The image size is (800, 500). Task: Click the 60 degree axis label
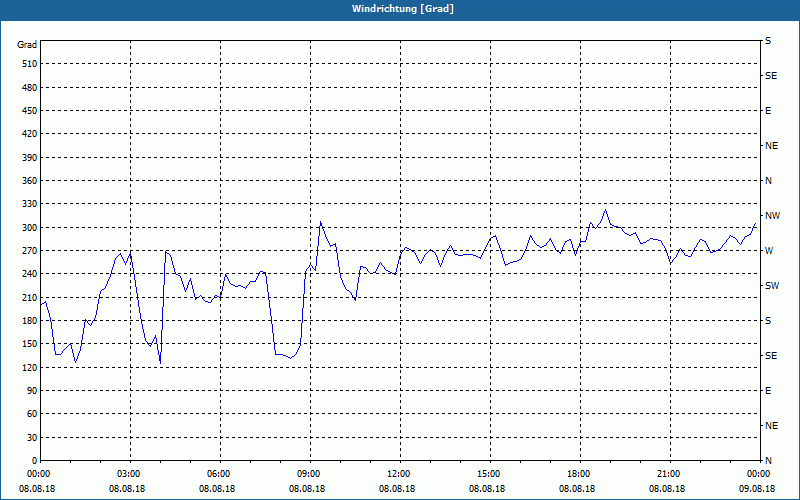[x=32, y=414]
